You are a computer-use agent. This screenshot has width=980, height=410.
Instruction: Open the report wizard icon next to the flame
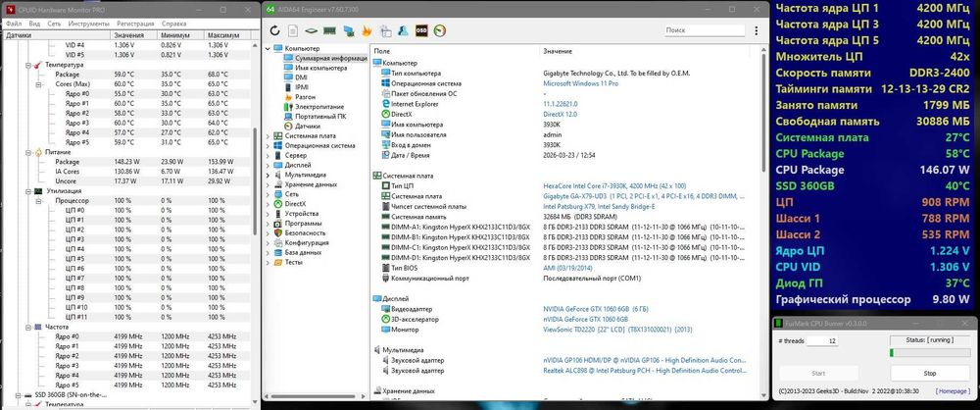[385, 30]
